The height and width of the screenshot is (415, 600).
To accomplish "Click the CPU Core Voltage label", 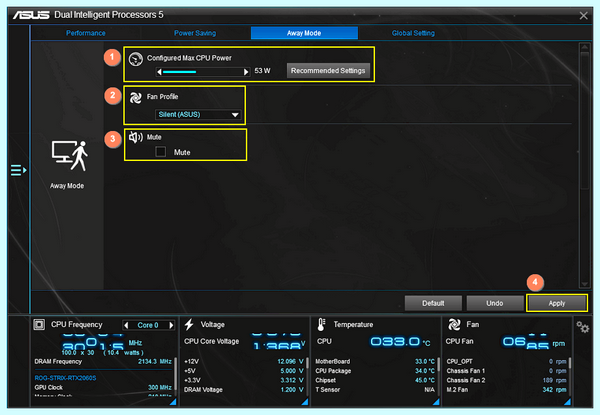I will coord(212,341).
